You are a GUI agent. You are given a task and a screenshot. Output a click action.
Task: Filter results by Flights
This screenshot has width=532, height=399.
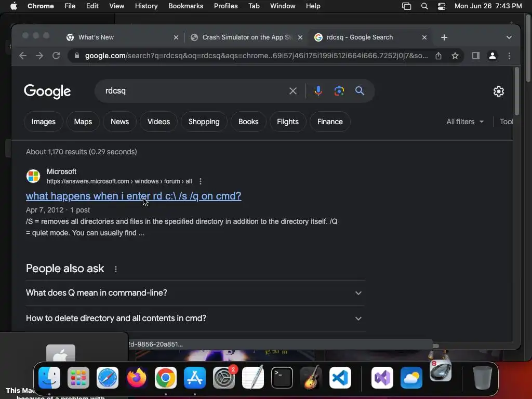(x=288, y=122)
